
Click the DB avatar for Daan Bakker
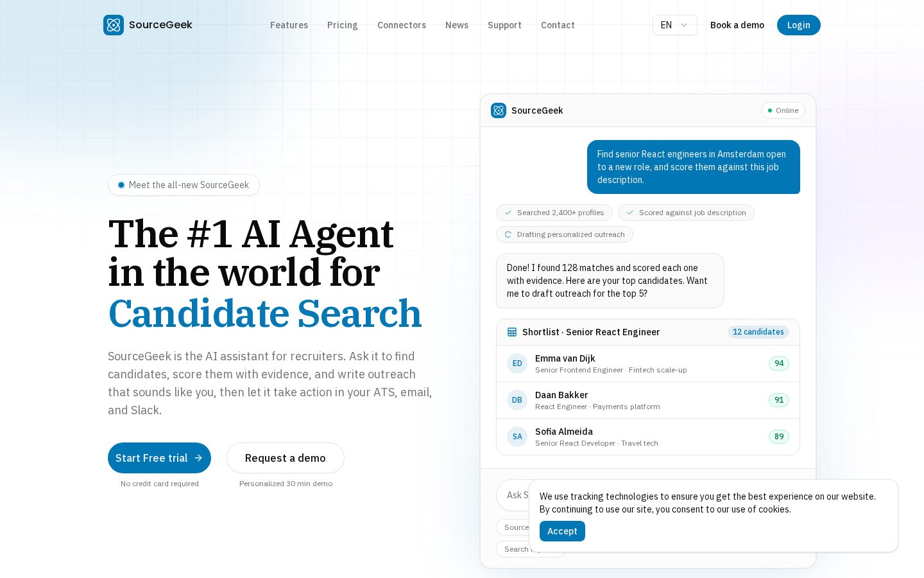[x=517, y=400]
